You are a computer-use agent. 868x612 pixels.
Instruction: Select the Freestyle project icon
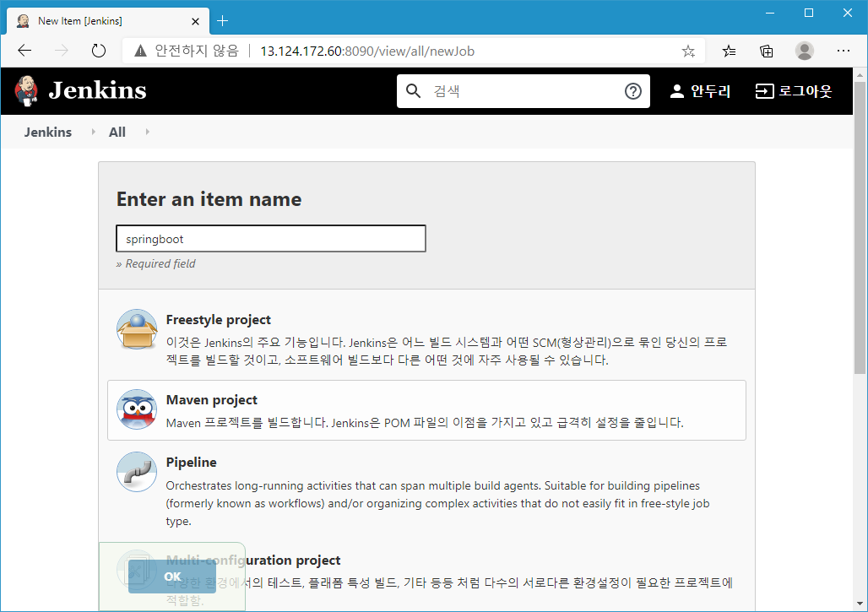pos(137,329)
